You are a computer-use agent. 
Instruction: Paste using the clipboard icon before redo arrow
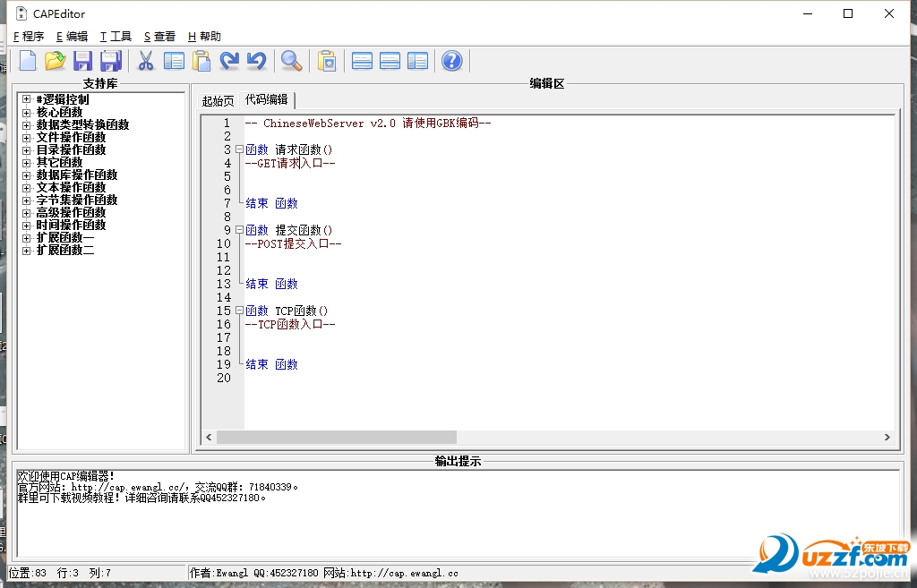(201, 61)
